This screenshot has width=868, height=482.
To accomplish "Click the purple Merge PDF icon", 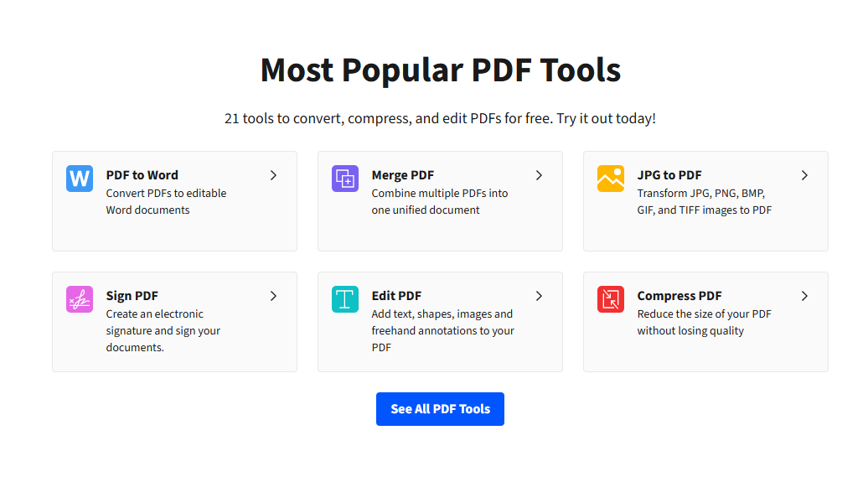I will (x=345, y=179).
